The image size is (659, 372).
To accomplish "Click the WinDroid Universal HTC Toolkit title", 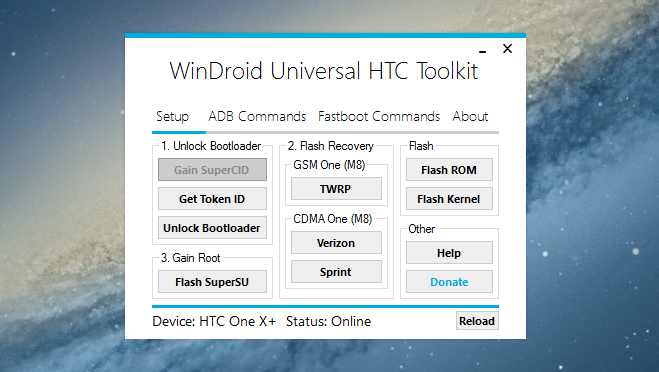I will 324,71.
